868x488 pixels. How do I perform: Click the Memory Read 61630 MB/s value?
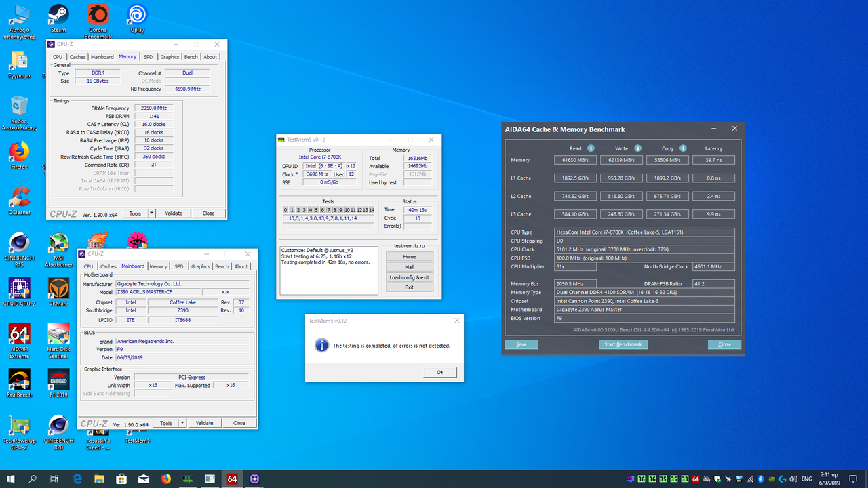[575, 160]
